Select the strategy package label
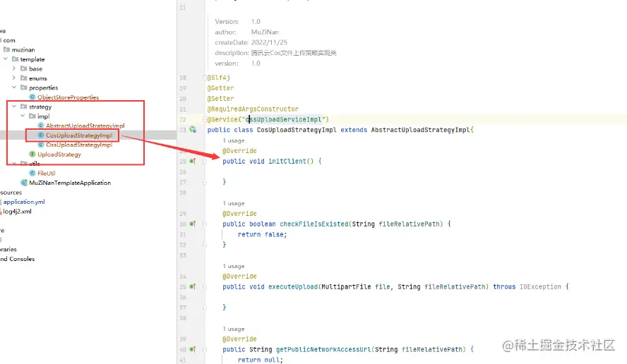627x364 pixels. click(x=40, y=107)
